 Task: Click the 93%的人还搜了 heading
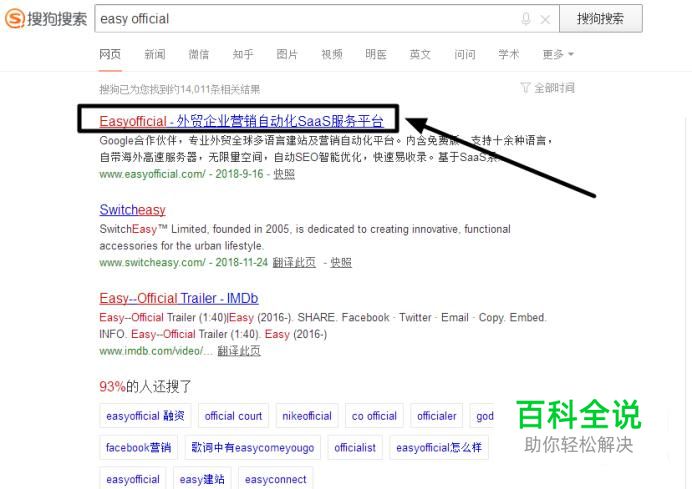click(x=145, y=387)
